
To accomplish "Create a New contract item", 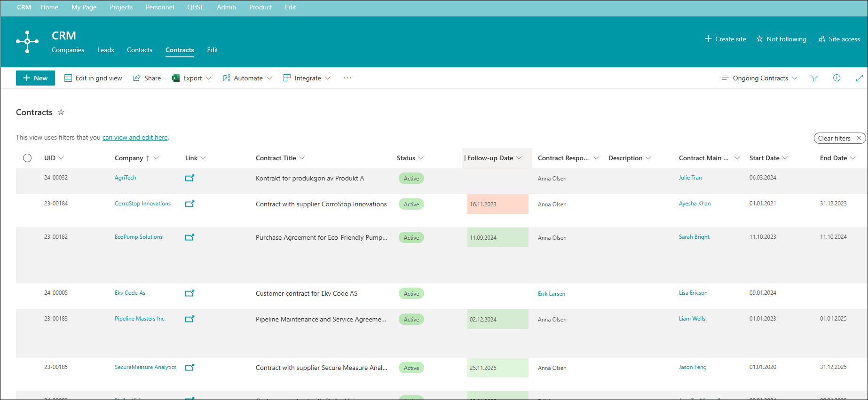I will [35, 78].
